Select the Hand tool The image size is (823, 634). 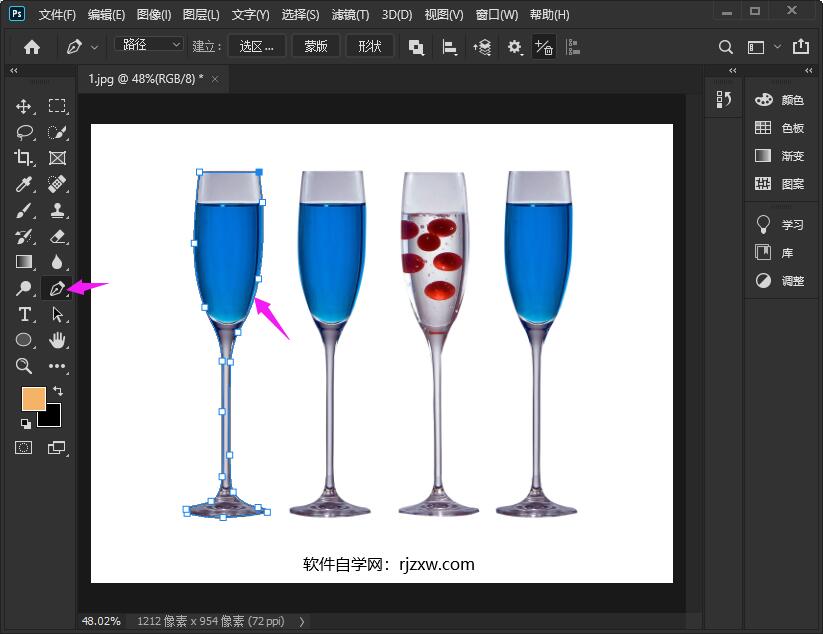[57, 340]
